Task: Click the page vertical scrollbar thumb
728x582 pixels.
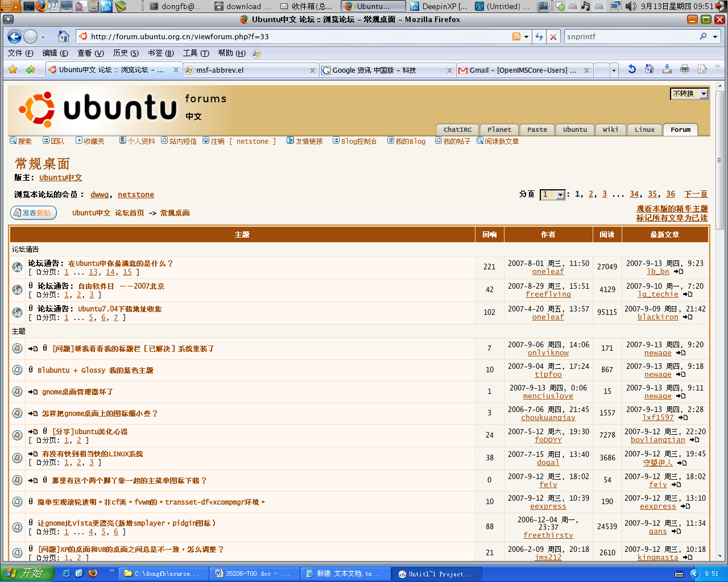Action: tap(719, 159)
